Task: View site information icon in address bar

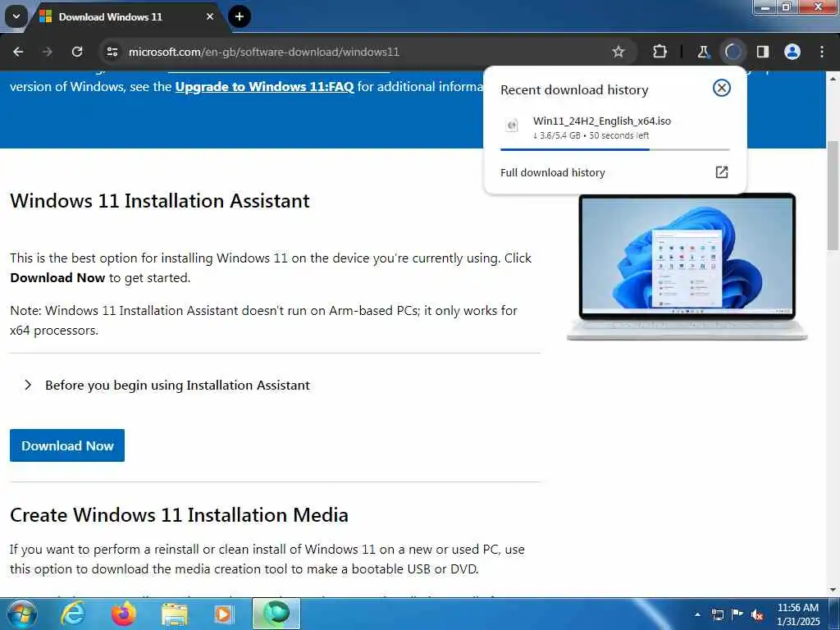Action: pos(112,52)
